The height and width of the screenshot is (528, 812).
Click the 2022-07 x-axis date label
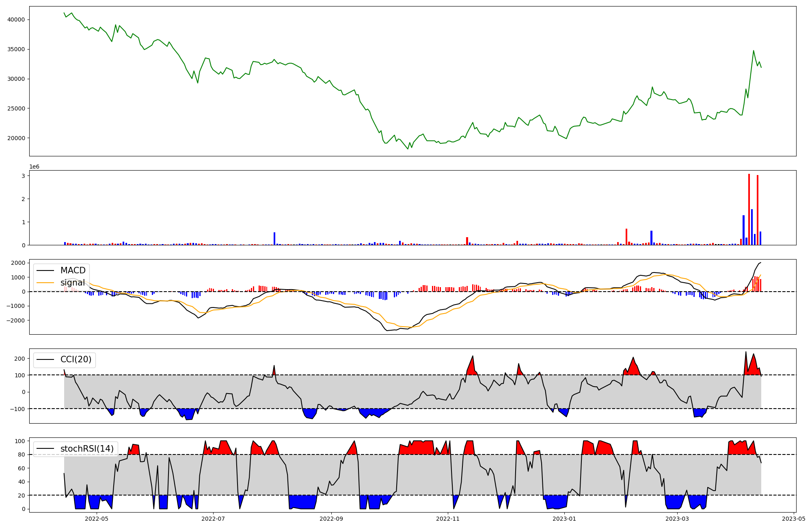213,519
